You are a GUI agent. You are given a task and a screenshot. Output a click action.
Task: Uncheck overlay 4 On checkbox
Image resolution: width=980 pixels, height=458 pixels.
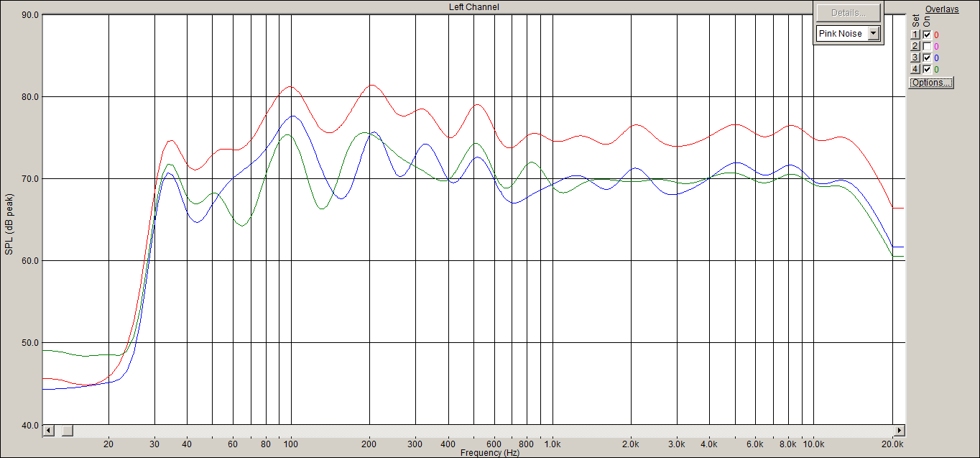pyautogui.click(x=927, y=69)
